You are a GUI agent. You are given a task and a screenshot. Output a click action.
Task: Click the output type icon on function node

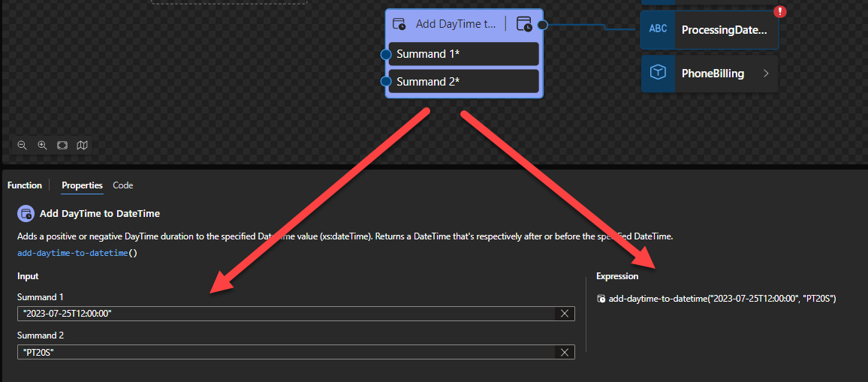524,24
